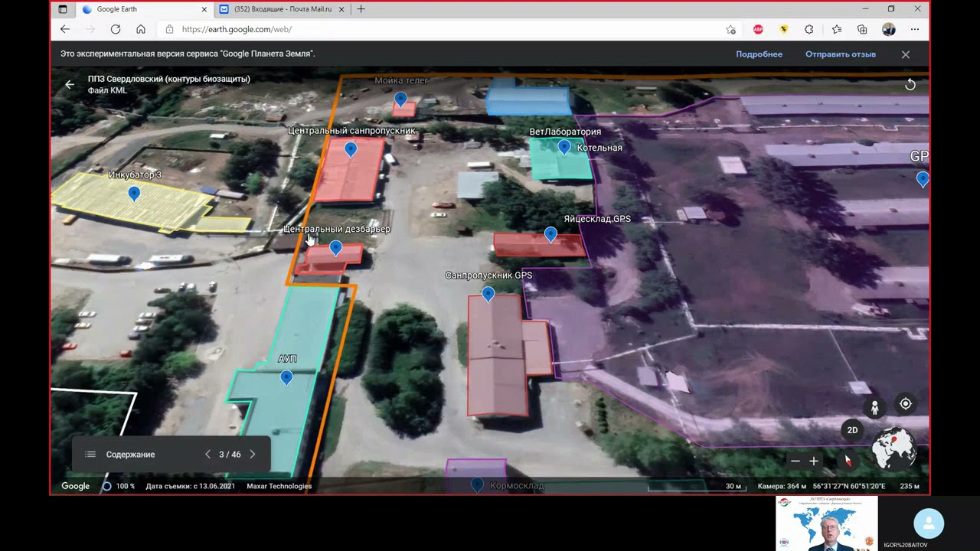This screenshot has width=980, height=551.
Task: Open the browser extensions menu
Action: point(809,29)
